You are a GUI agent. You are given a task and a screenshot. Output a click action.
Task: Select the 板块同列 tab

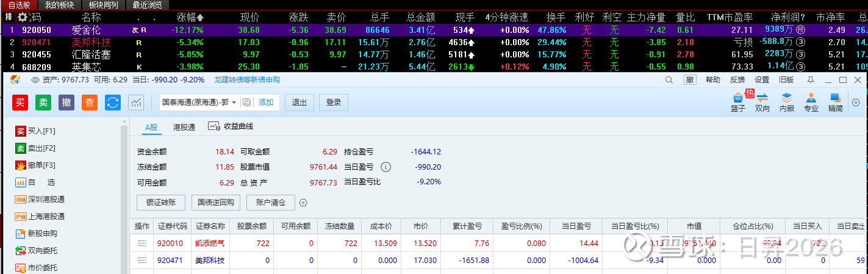point(104,5)
